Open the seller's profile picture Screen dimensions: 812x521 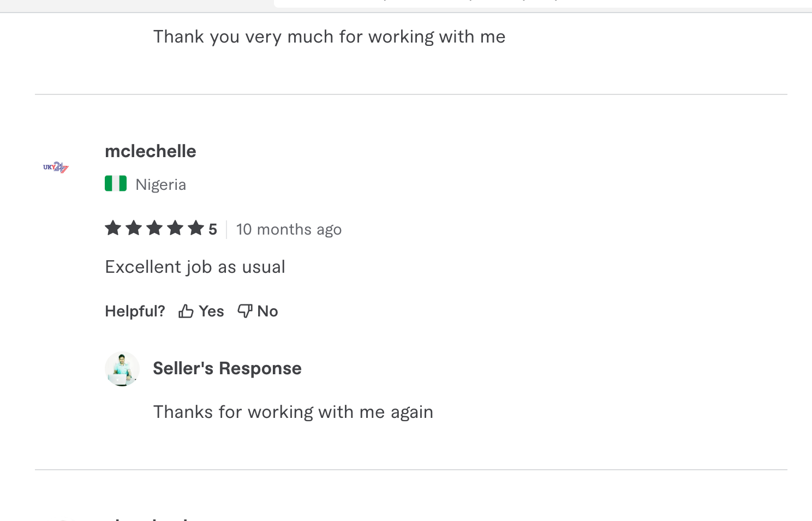click(122, 369)
